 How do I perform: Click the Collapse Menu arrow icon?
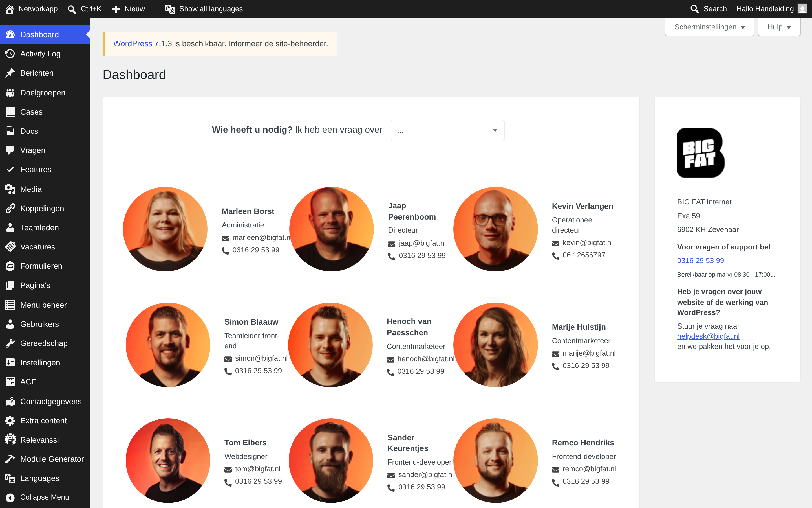[x=10, y=497]
